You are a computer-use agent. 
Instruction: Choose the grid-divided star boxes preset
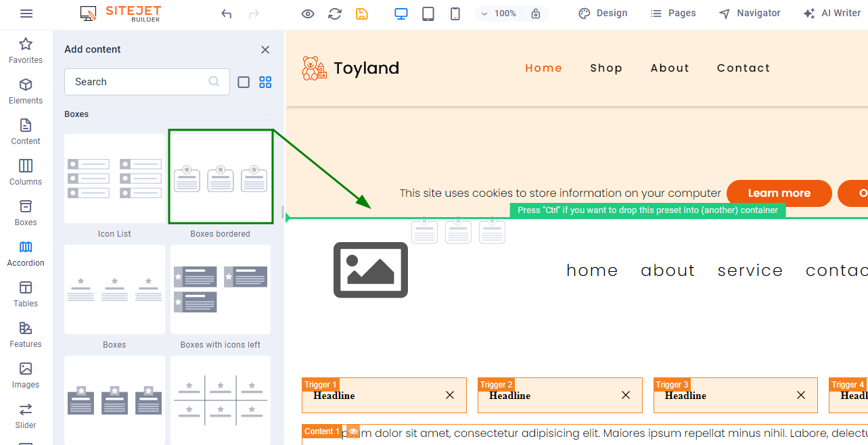(x=221, y=400)
